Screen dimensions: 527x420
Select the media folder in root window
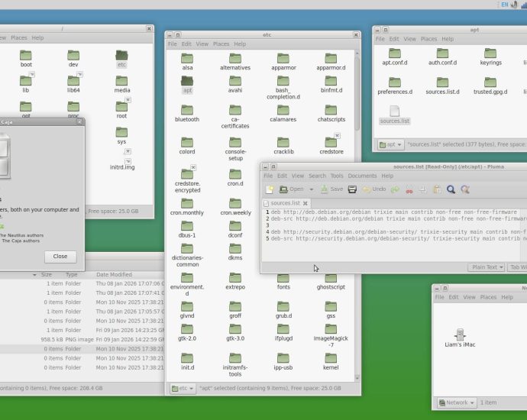pos(121,85)
